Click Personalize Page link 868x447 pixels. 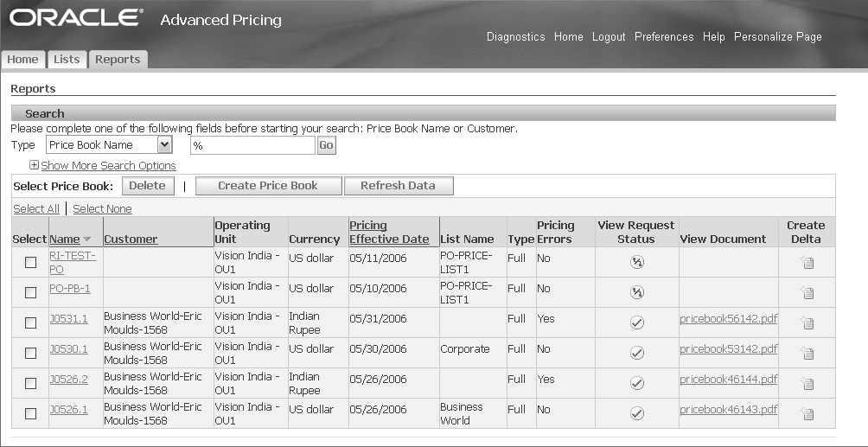pos(778,36)
